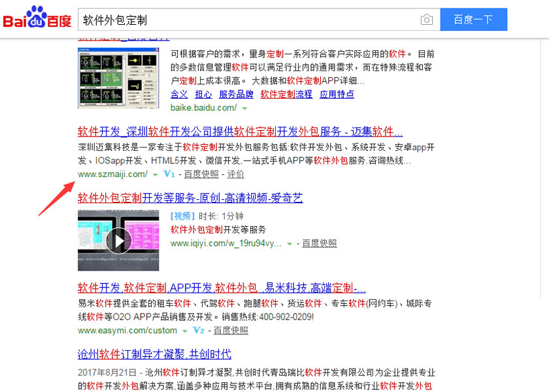Viewport: 549px width, 392px height.
Task: Open the 含义 sublink
Action: 179,94
